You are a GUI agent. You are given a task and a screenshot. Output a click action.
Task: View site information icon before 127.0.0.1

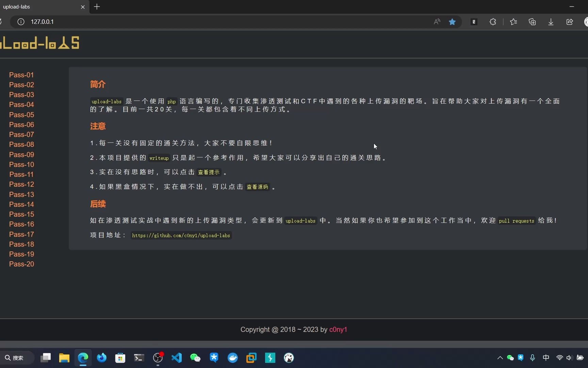click(x=21, y=22)
